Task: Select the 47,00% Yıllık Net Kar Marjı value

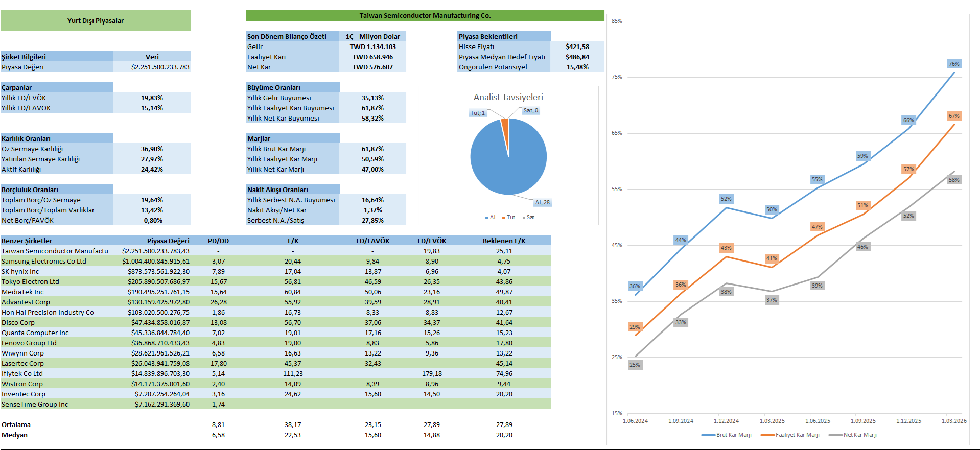Action: pos(373,169)
